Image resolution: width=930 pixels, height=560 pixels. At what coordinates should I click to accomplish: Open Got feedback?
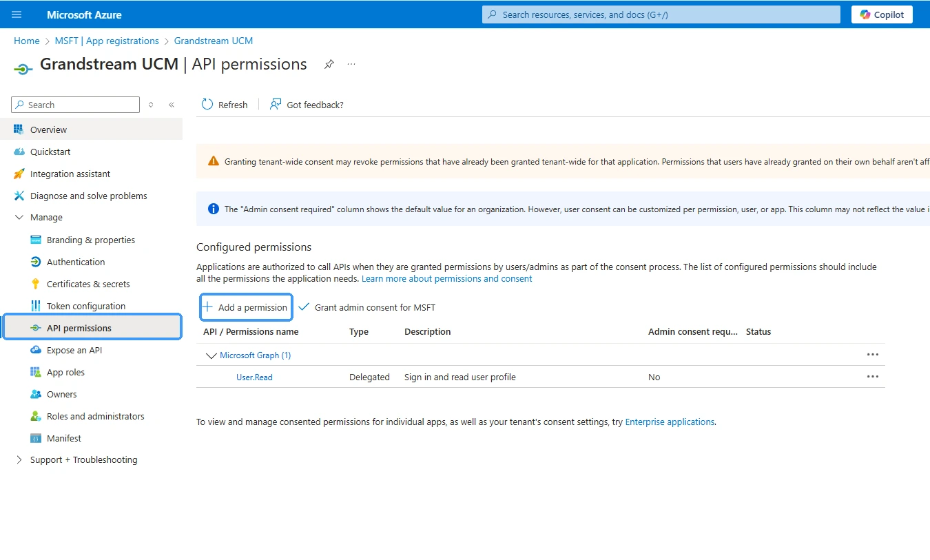[307, 105]
